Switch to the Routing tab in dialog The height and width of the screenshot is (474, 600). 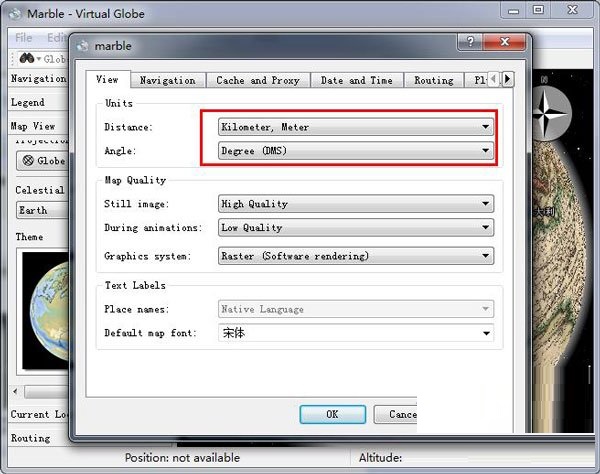[x=434, y=80]
